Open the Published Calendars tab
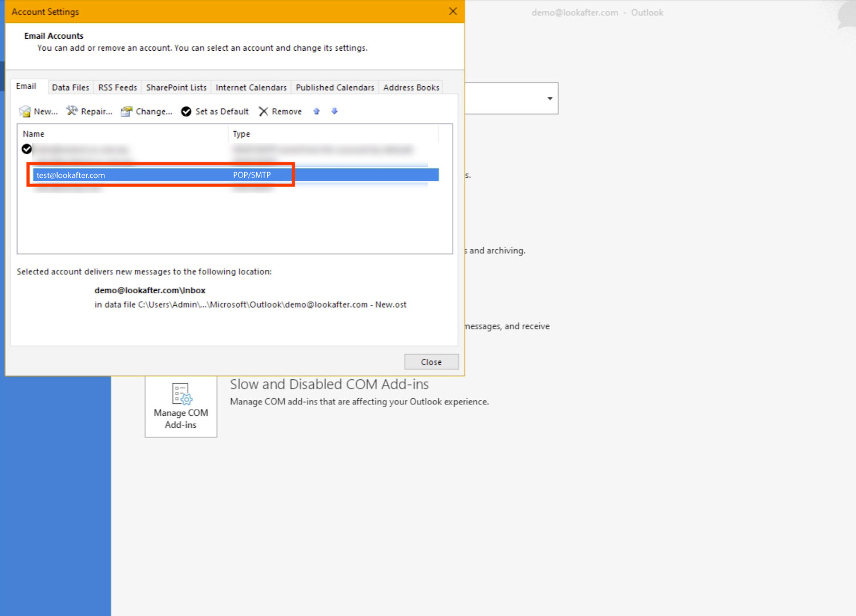 335,87
